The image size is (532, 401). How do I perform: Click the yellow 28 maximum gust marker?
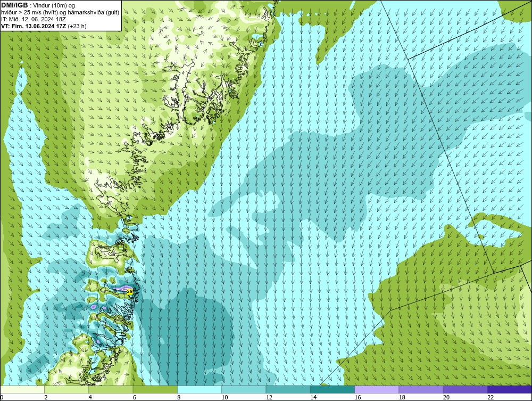[129, 291]
